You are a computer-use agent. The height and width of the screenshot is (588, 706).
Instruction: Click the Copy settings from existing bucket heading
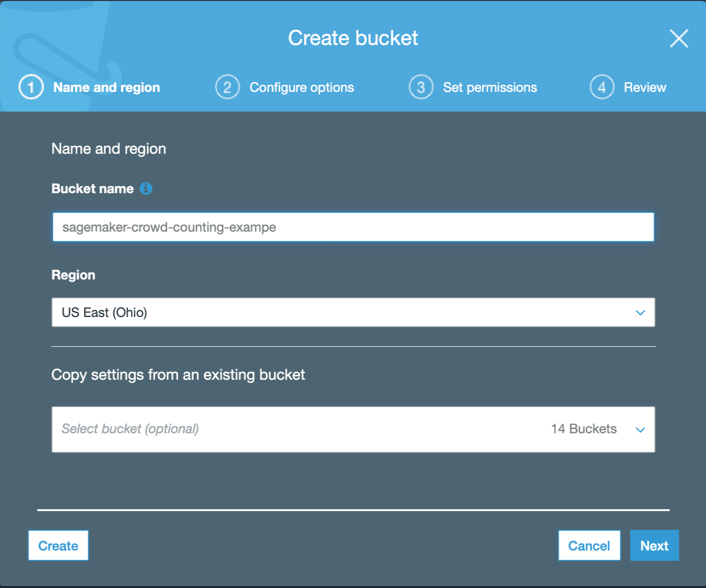click(x=178, y=375)
